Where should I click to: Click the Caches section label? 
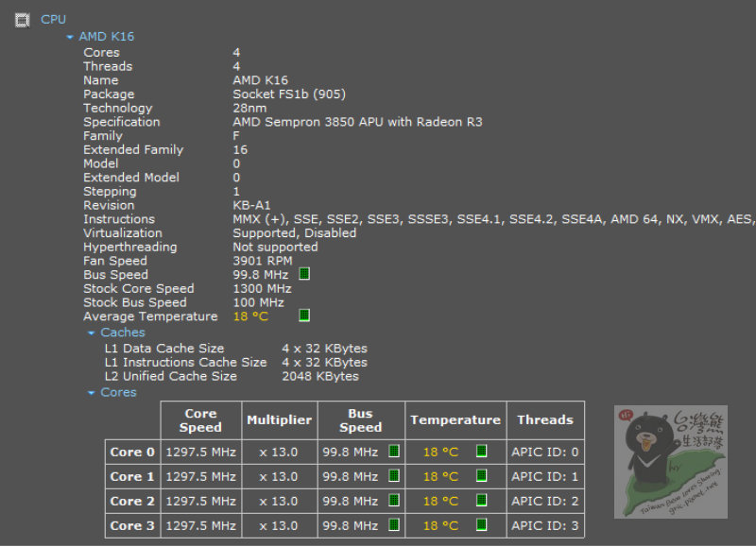123,333
